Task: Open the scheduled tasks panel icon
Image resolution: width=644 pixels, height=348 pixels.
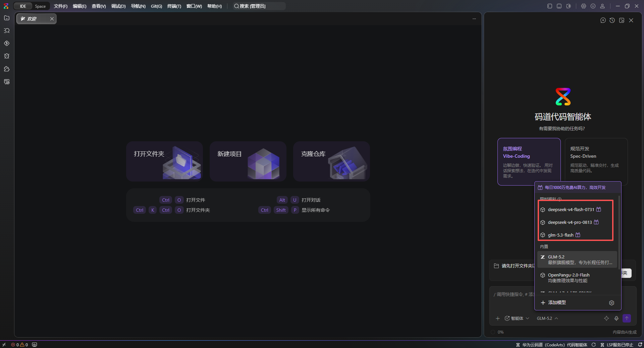Action: click(x=622, y=20)
